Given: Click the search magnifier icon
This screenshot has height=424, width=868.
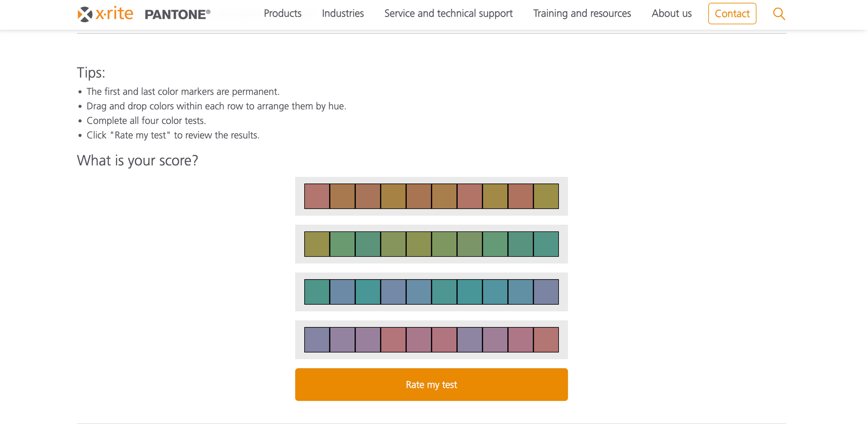Looking at the screenshot, I should point(779,14).
